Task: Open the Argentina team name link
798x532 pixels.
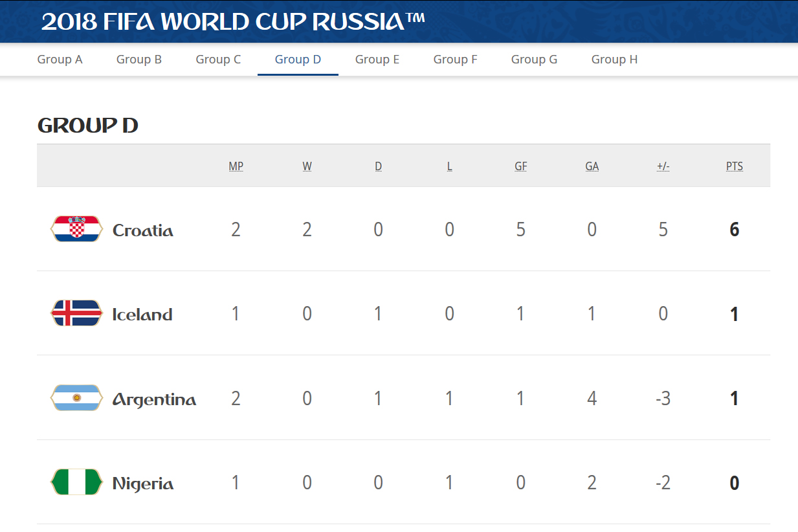Action: coord(155,399)
